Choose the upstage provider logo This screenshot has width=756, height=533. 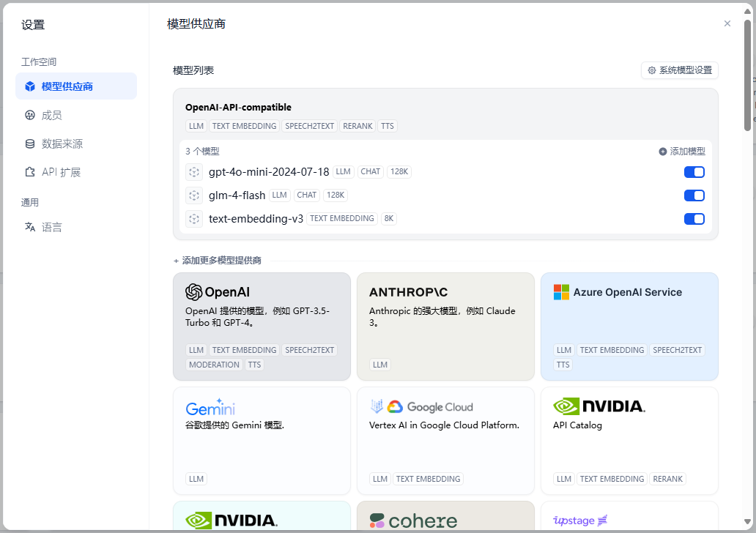(580, 521)
